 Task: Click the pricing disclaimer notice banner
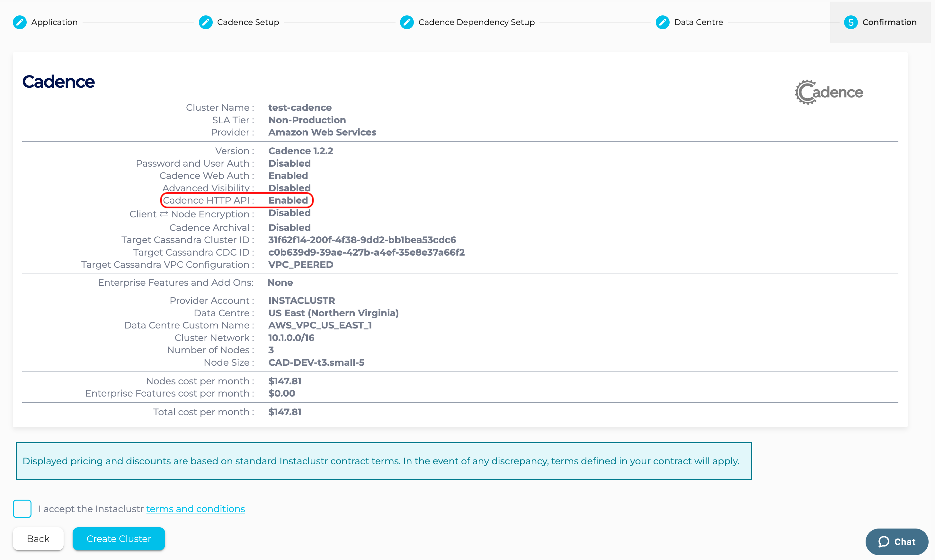pyautogui.click(x=384, y=461)
